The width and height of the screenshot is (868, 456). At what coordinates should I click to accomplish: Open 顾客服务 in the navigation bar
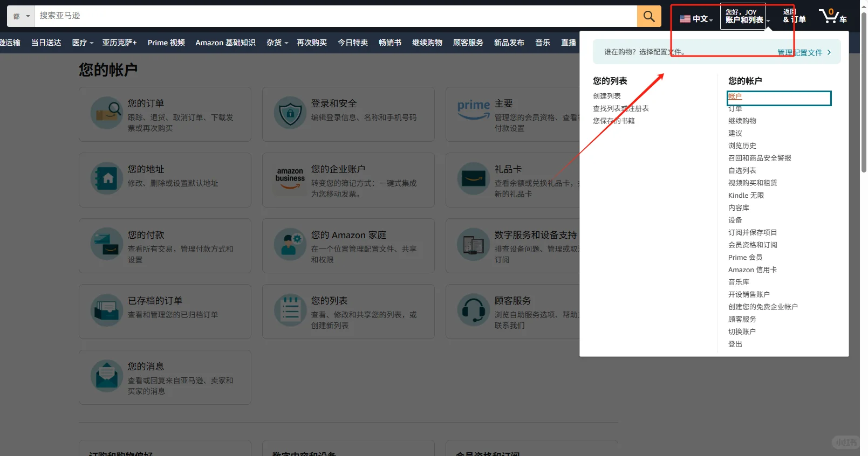click(x=468, y=43)
